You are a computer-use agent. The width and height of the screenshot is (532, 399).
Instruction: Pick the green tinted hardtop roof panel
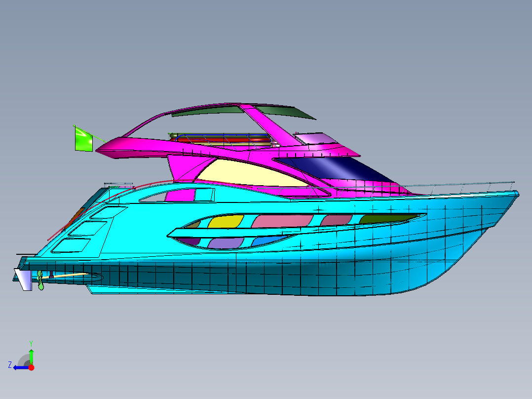coord(287,112)
